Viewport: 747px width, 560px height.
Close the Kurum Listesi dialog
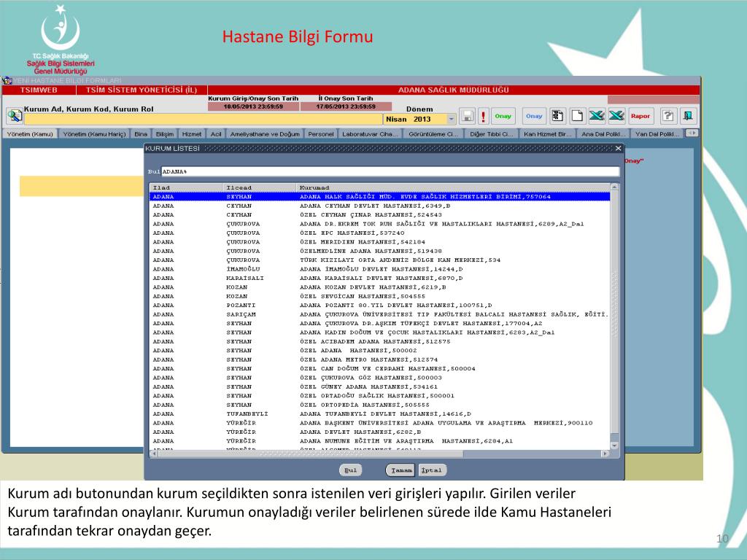619,149
